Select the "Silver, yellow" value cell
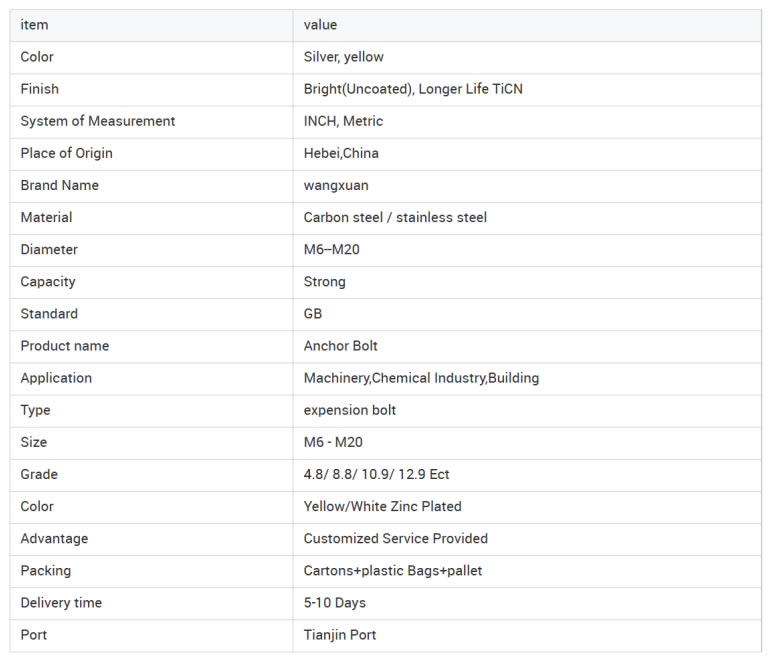 (343, 57)
